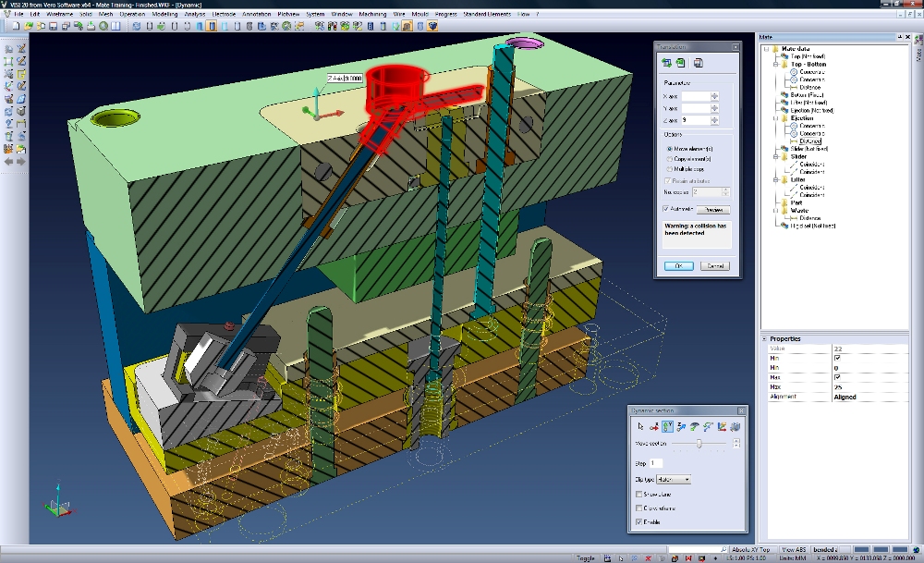Click the right forward arrow on the left sidebar
Viewport: 924px width, 563px height.
pyautogui.click(x=21, y=161)
